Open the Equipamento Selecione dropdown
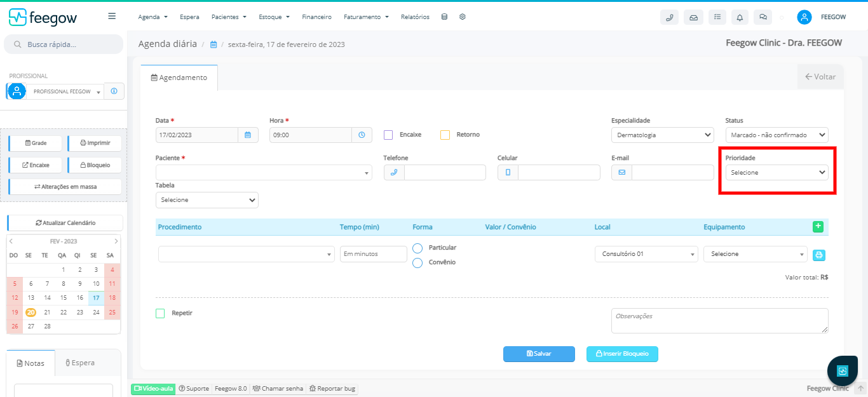868x397 pixels. click(x=756, y=254)
